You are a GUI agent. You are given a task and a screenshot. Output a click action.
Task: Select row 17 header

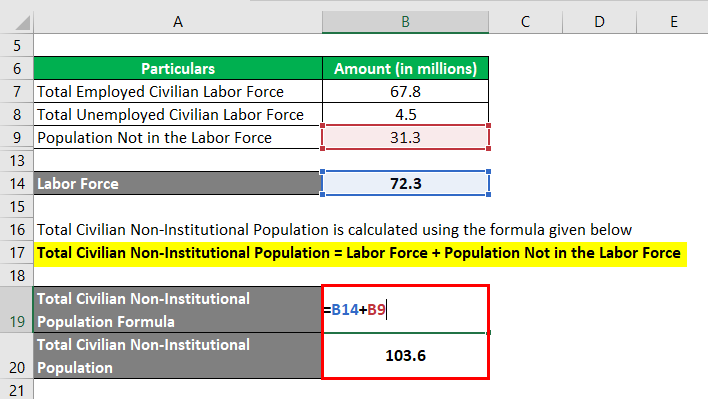(x=17, y=253)
